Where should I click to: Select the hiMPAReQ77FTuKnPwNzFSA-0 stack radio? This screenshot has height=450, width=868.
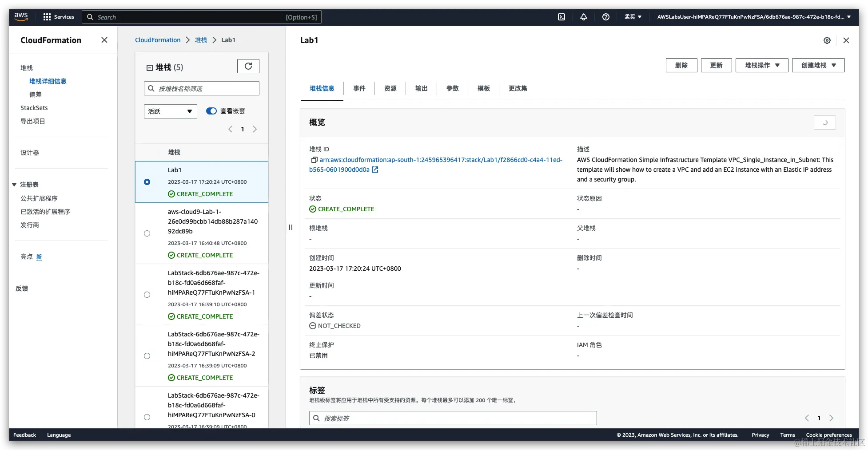tap(147, 417)
